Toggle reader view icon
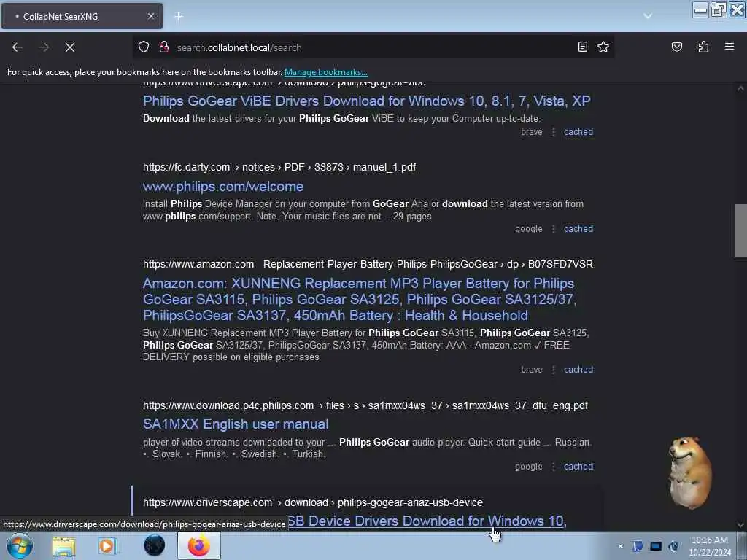 point(583,47)
